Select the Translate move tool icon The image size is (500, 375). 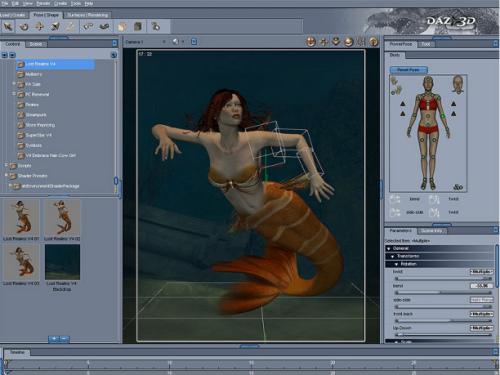[39, 26]
